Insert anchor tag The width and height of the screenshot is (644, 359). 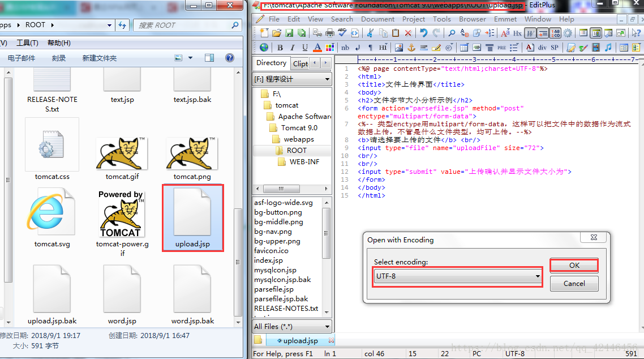tap(411, 48)
